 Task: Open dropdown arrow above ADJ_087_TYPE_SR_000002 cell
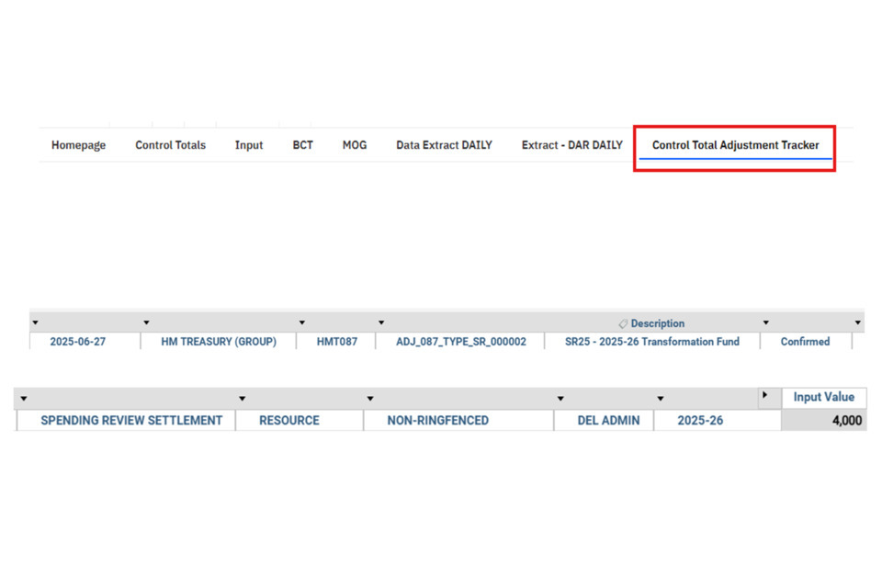[x=381, y=323]
